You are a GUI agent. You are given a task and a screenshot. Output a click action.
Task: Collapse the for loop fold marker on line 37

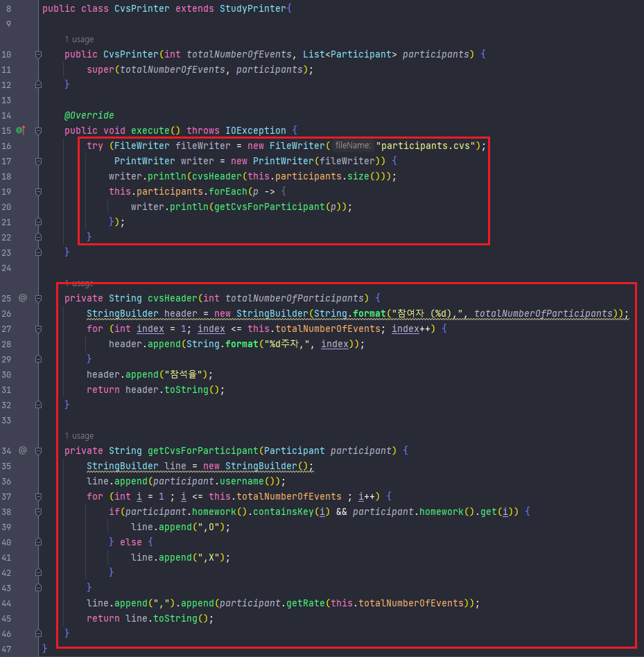tap(39, 496)
